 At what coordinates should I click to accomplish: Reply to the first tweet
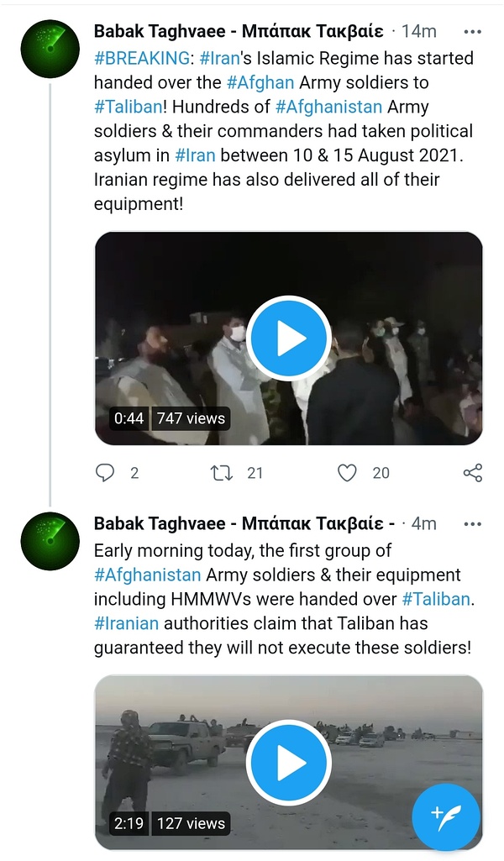(x=105, y=473)
